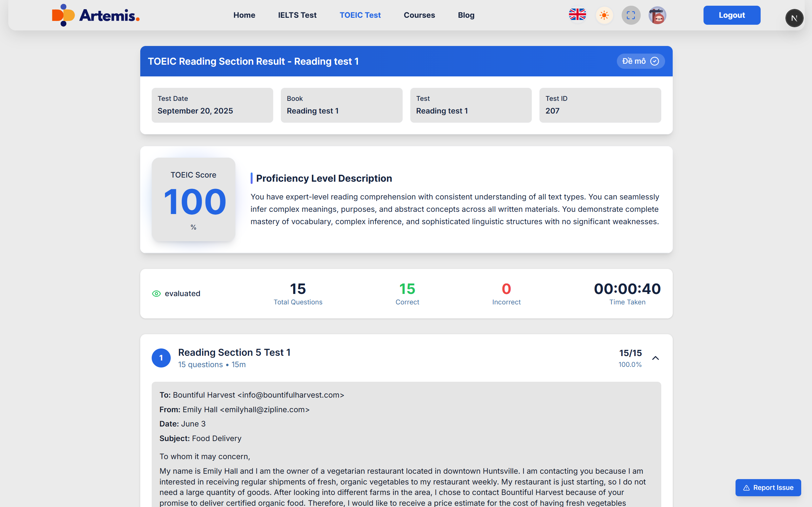Click the 15/15 section score
The width and height of the screenshot is (812, 507).
pyautogui.click(x=630, y=353)
